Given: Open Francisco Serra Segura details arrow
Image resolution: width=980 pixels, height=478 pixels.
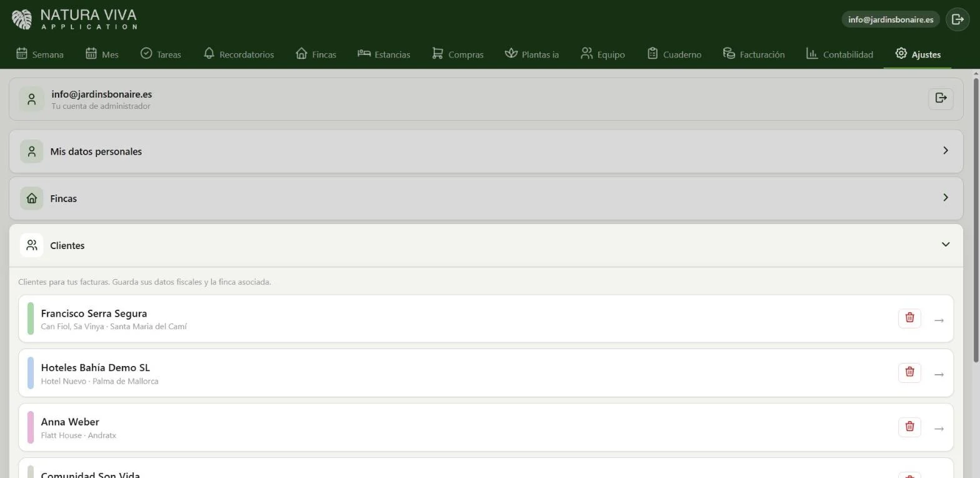Looking at the screenshot, I should [x=939, y=320].
